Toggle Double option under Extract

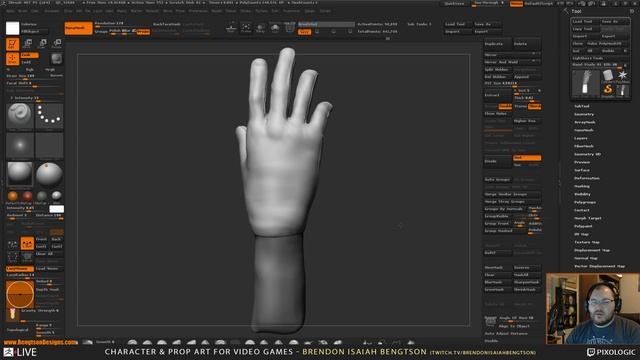click(x=505, y=106)
